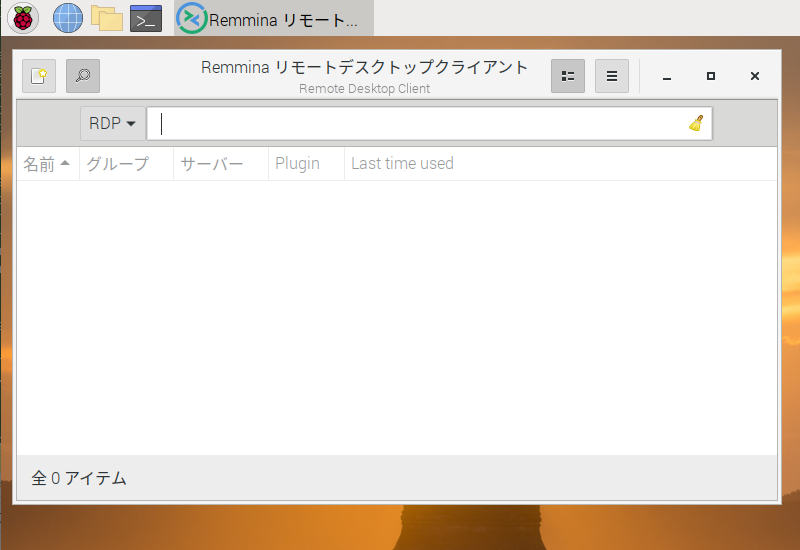Screen dimensions: 800x550
Task: Open the RDP protocol dropdown
Action: tap(113, 123)
